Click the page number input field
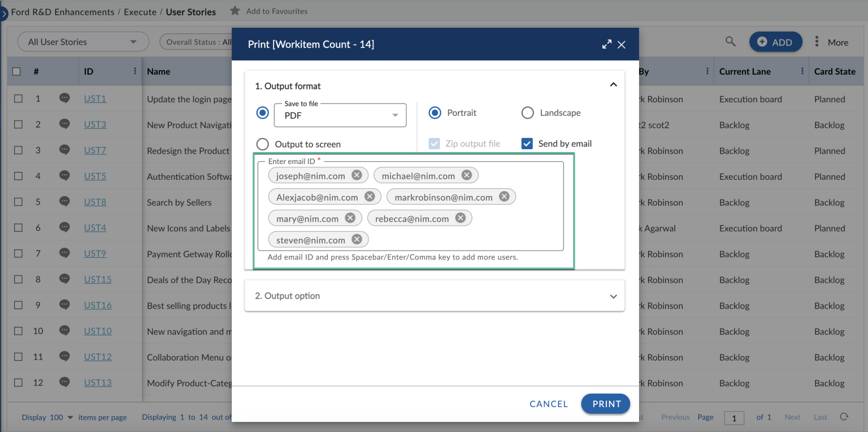Image resolution: width=868 pixels, height=432 pixels. coord(734,418)
